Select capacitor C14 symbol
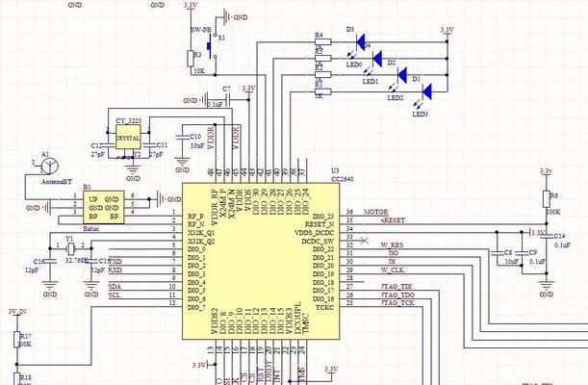The image size is (588, 385). (547, 236)
